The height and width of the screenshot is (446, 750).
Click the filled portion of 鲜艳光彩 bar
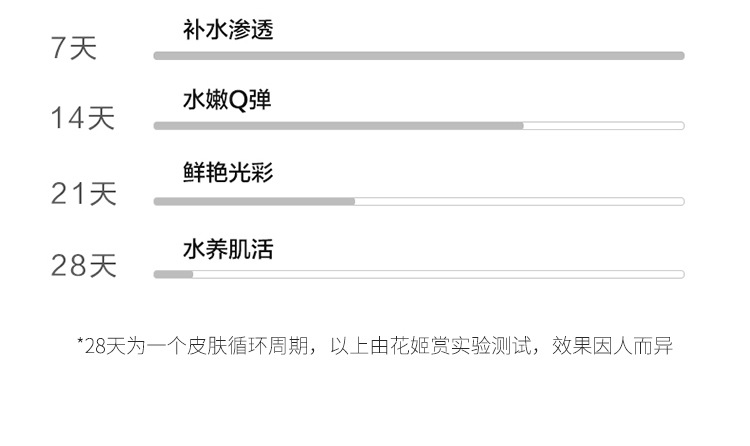pos(254,201)
